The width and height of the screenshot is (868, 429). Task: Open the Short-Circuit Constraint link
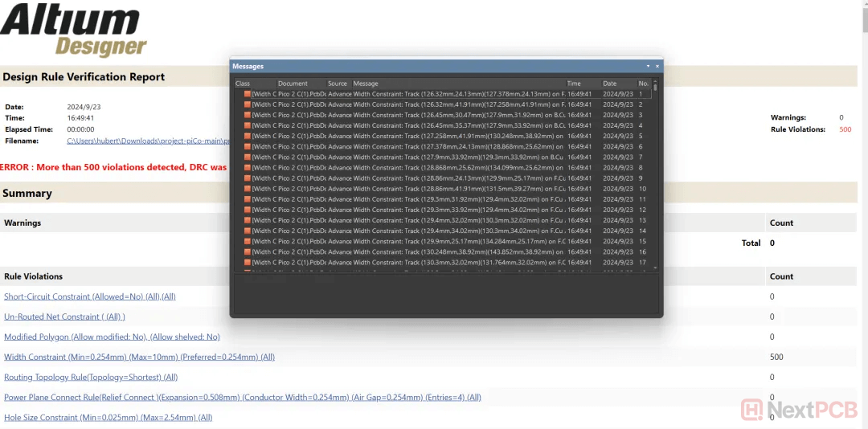(x=89, y=296)
